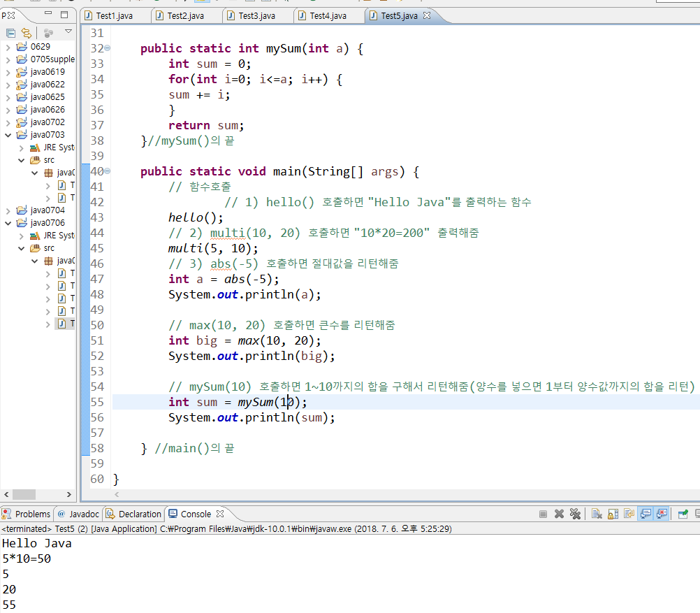Toggle Show Console When Standard Error Changes
The height and width of the screenshot is (613, 700).
(x=662, y=514)
